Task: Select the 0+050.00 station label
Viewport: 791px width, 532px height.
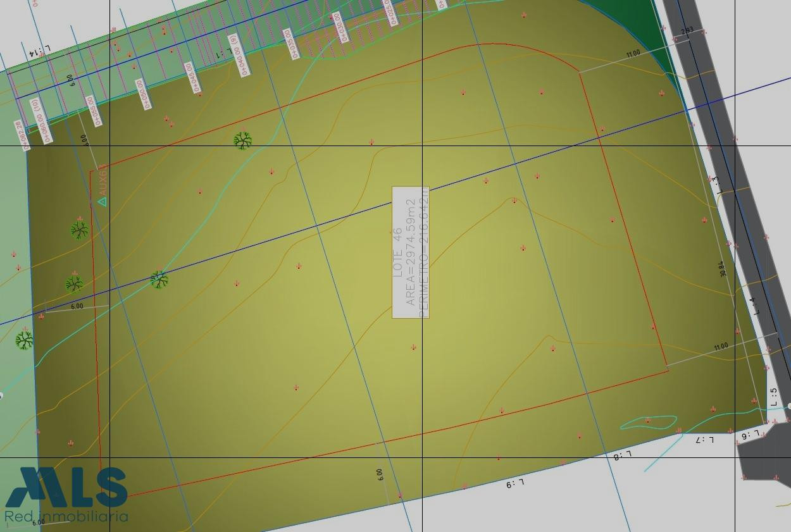Action: click(x=143, y=94)
